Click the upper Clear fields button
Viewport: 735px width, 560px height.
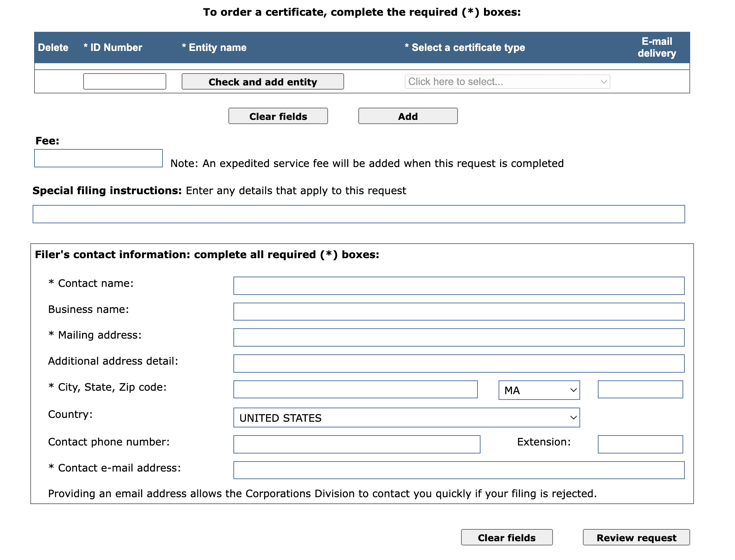[x=278, y=116]
